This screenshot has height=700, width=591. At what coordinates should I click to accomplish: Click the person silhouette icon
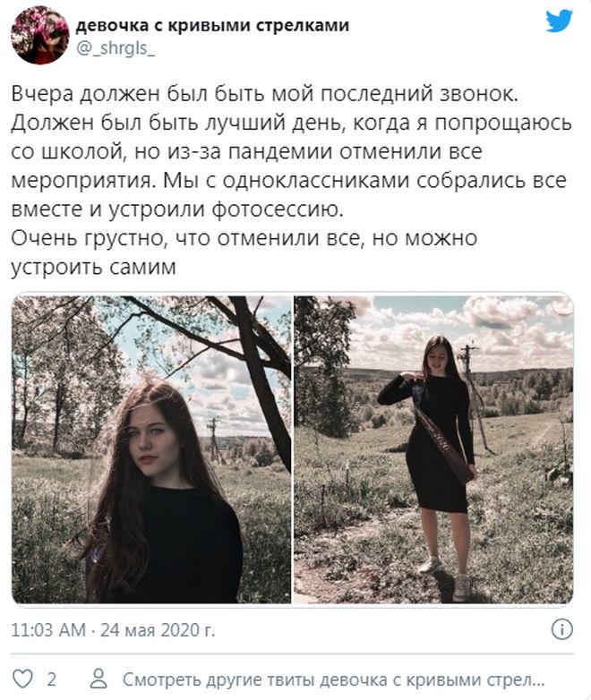pos(98,679)
